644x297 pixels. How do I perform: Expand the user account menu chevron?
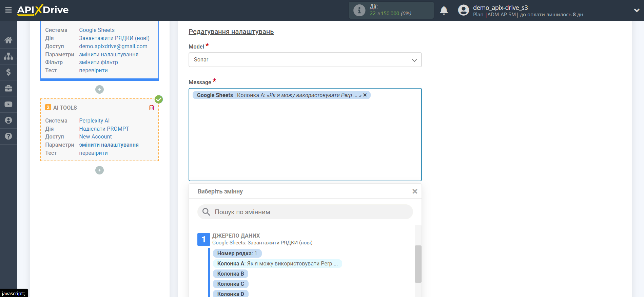pyautogui.click(x=637, y=11)
